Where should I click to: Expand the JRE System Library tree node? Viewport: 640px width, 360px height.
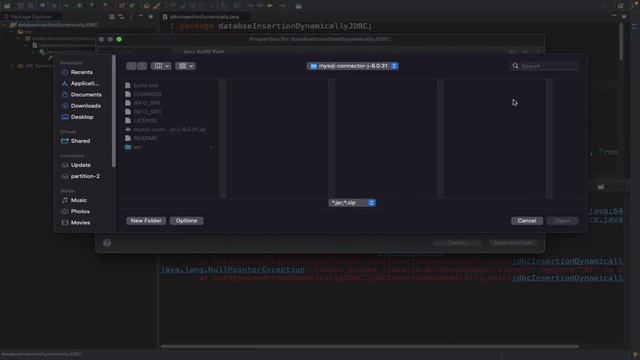12,66
